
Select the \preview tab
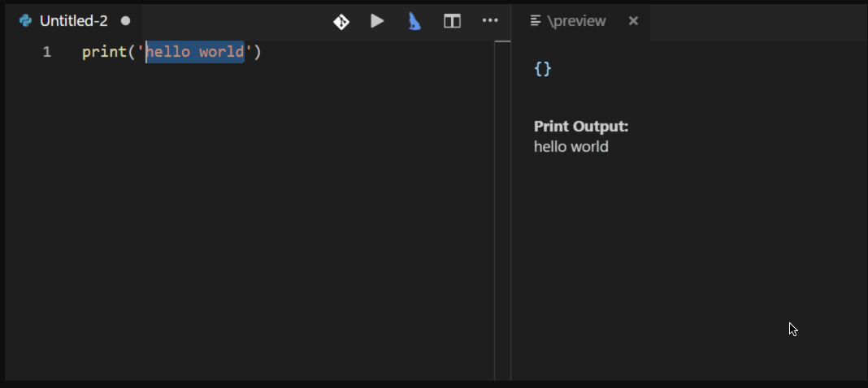[577, 21]
